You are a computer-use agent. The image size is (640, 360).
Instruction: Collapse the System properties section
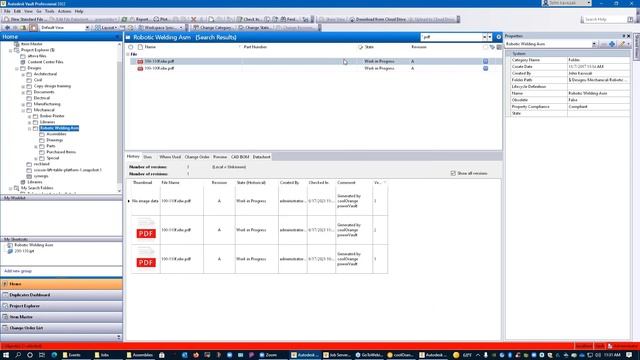click(x=509, y=54)
